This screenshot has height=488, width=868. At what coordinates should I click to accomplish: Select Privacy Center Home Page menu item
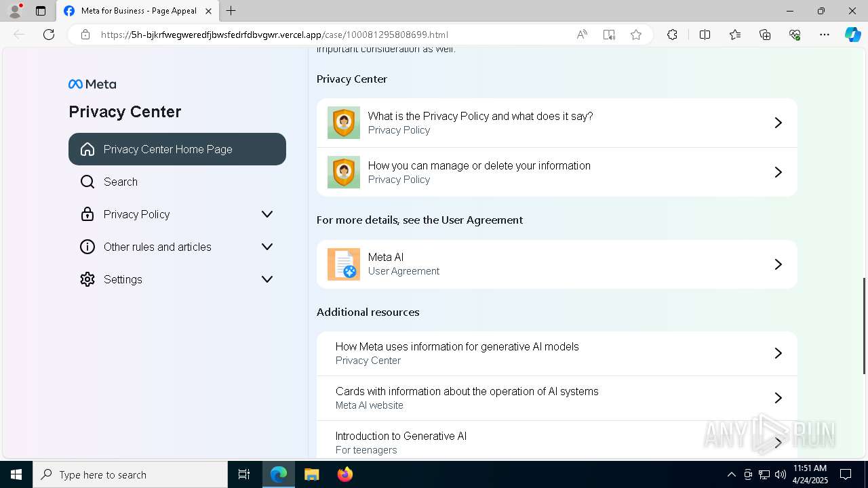point(177,149)
